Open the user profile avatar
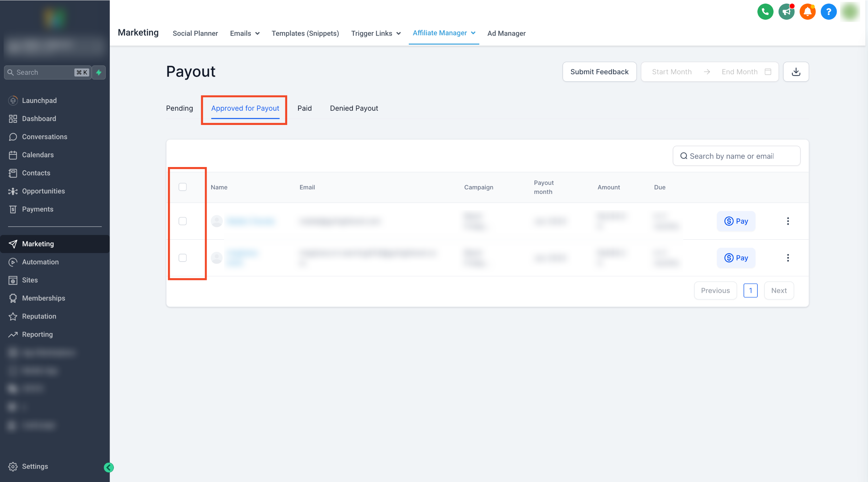The image size is (868, 482). click(x=850, y=12)
